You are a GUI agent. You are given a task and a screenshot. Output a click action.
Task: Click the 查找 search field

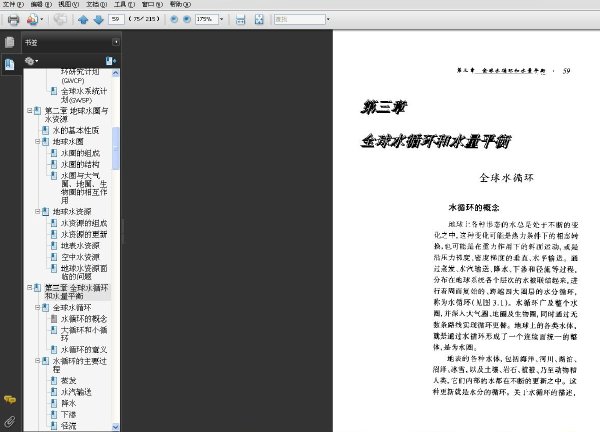(x=300, y=19)
